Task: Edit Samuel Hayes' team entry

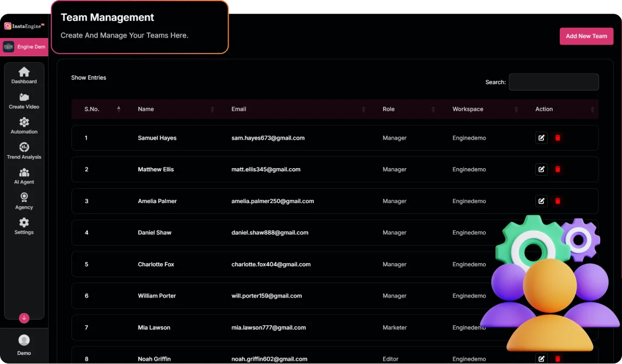Action: pos(541,138)
